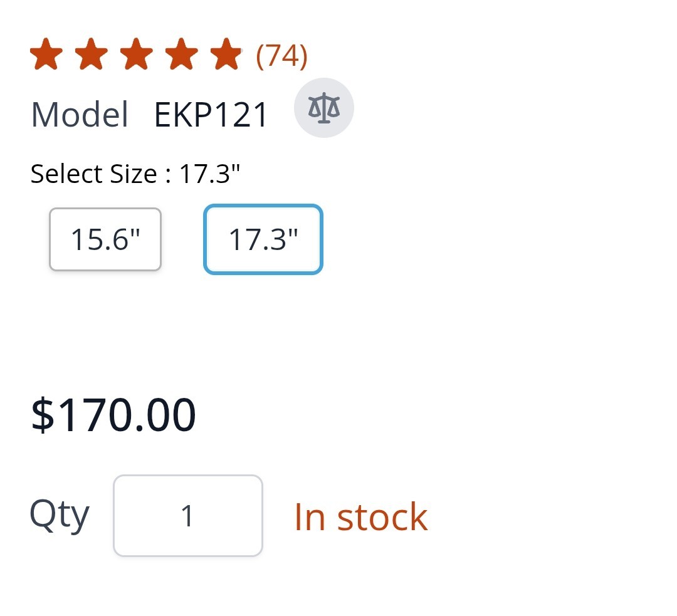Click the Model label text
This screenshot has height=616, width=677.
[80, 115]
